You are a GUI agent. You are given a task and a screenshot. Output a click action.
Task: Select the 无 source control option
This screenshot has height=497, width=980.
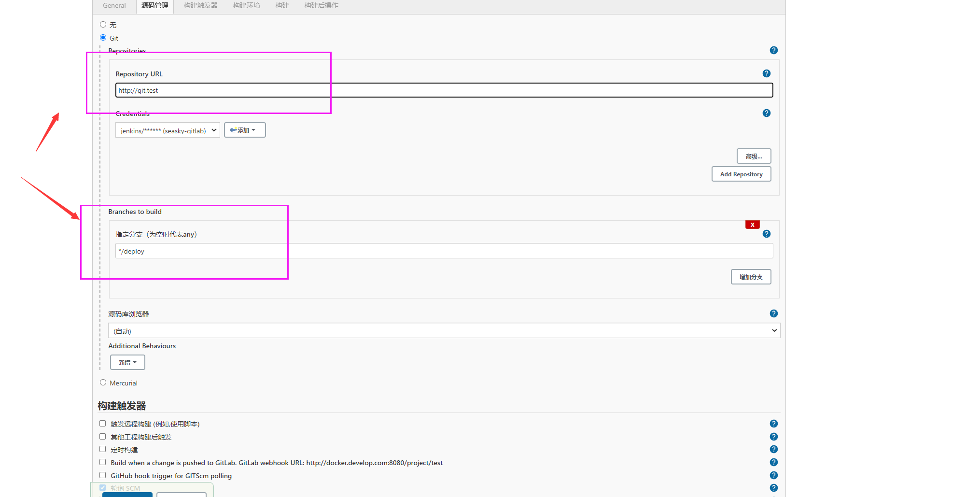point(103,24)
